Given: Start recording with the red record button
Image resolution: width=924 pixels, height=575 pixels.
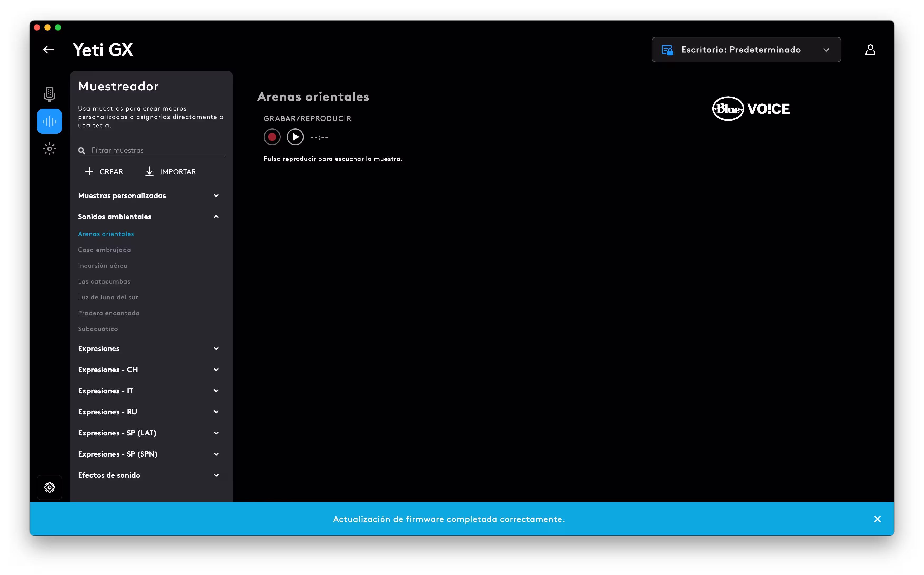Looking at the screenshot, I should pyautogui.click(x=272, y=137).
